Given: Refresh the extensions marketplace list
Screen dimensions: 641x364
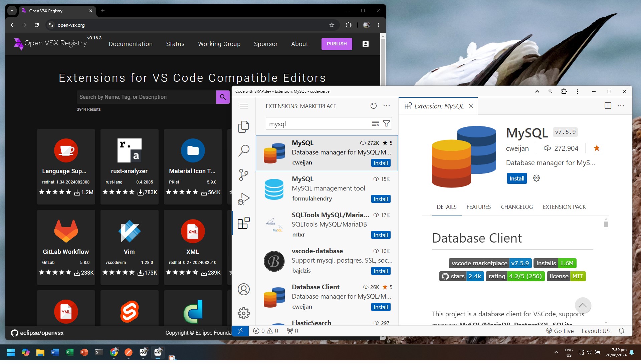Looking at the screenshot, I should pos(373,106).
